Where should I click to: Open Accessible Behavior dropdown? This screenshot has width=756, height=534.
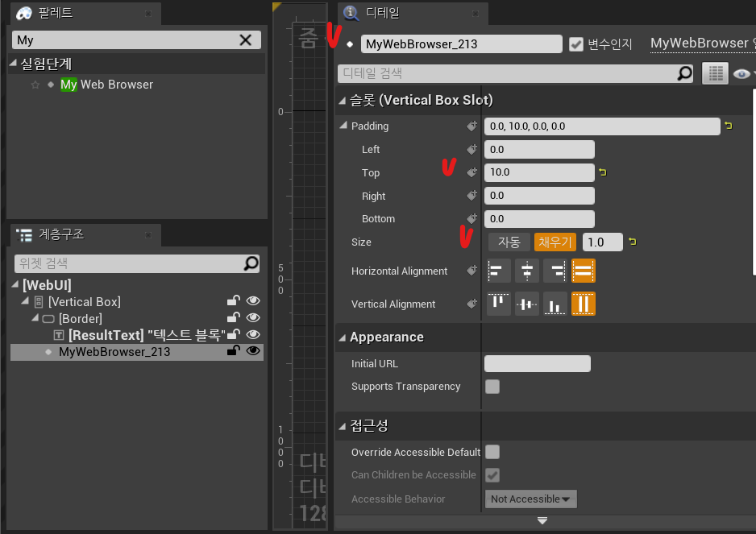coord(530,499)
